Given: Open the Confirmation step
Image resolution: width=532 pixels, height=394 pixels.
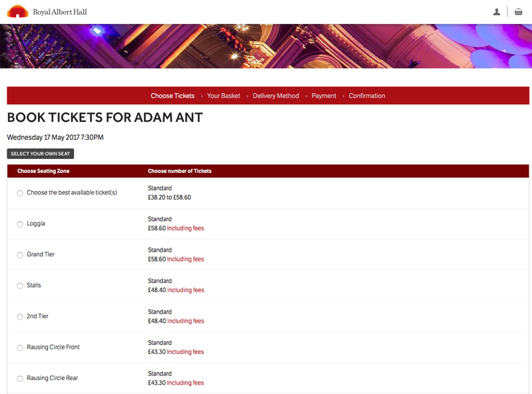Looking at the screenshot, I should pos(366,96).
